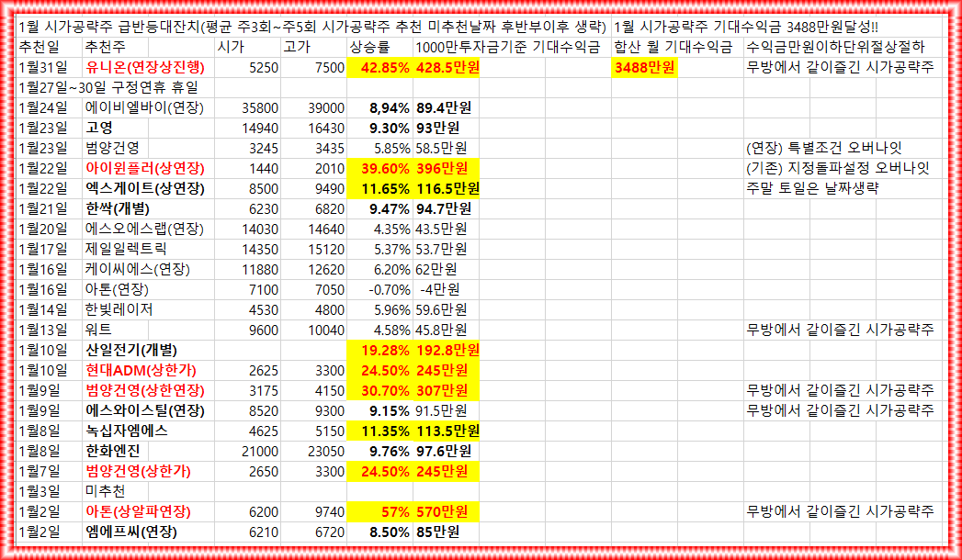The height and width of the screenshot is (560, 962).
Task: Click the '396만원' profit cell
Action: coord(446,169)
